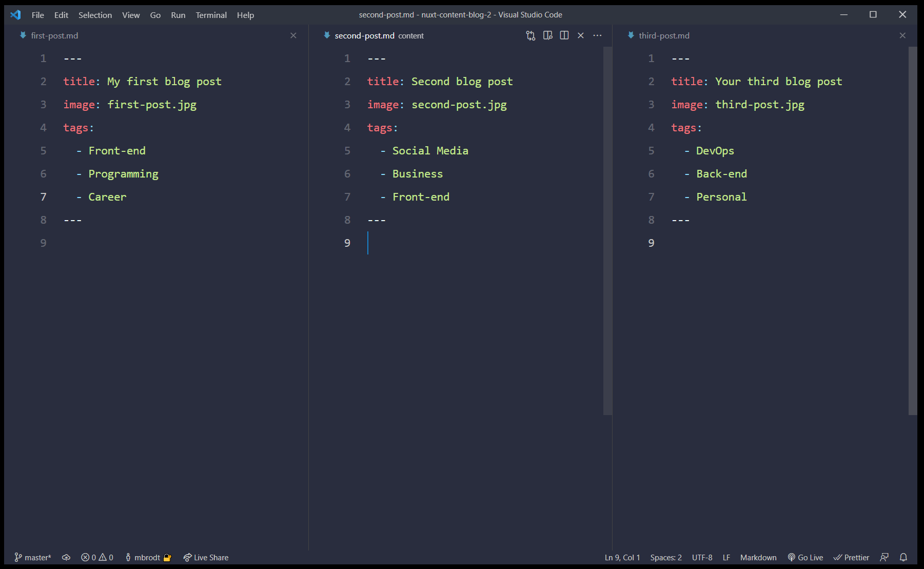
Task: Open changes (source control compare) icon
Action: (530, 35)
